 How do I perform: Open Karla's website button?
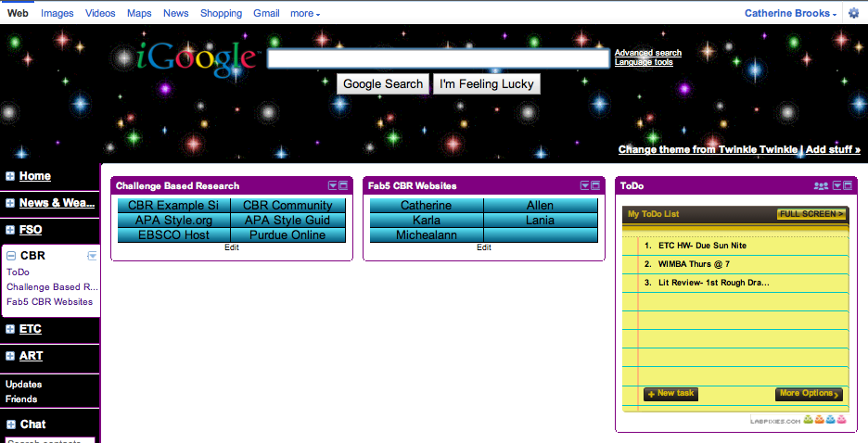pos(427,221)
